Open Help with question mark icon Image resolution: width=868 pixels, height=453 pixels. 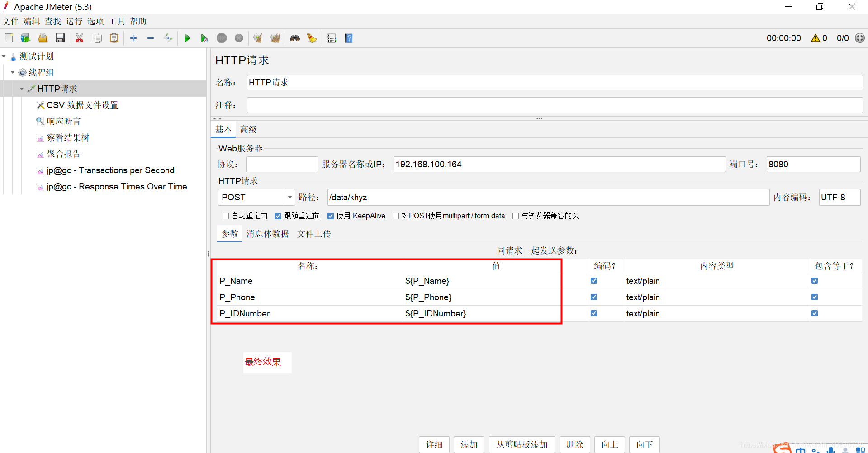(x=349, y=38)
